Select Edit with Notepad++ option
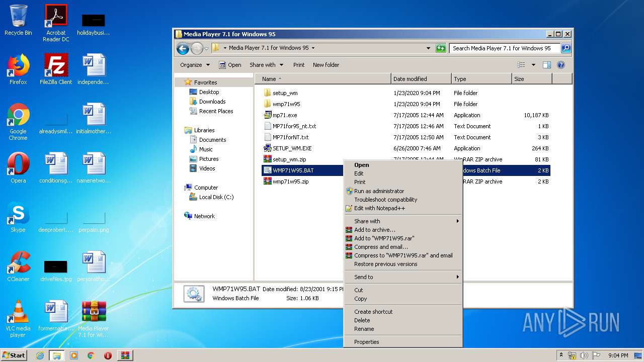 point(403,208)
